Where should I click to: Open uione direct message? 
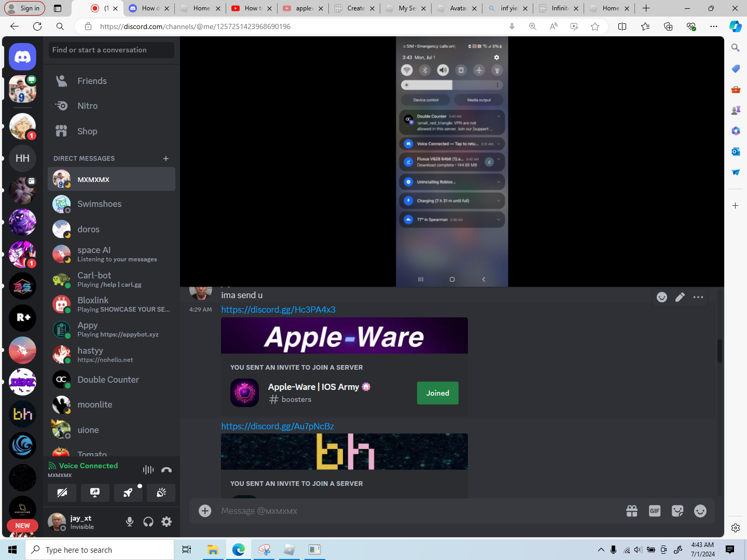coord(112,430)
